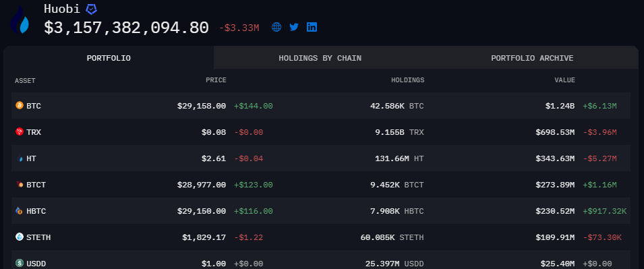Click holdings 131.66M HT
The height and width of the screenshot is (269, 644).
point(400,158)
